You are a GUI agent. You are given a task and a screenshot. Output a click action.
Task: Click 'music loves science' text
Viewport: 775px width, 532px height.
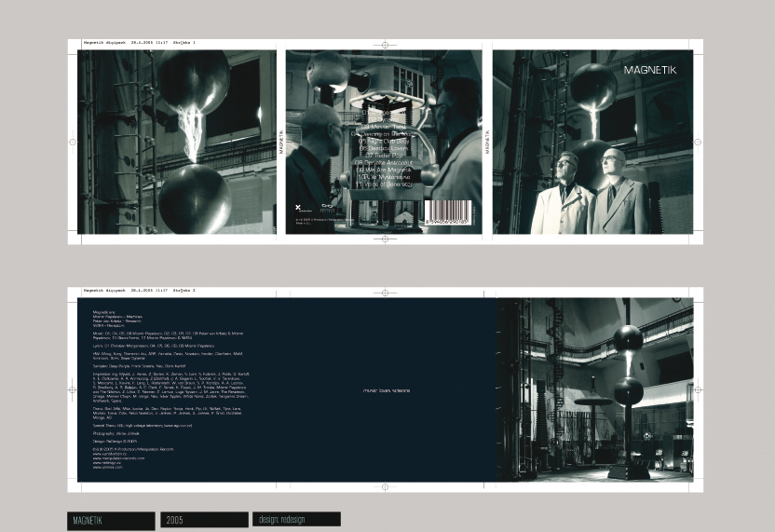[387, 390]
